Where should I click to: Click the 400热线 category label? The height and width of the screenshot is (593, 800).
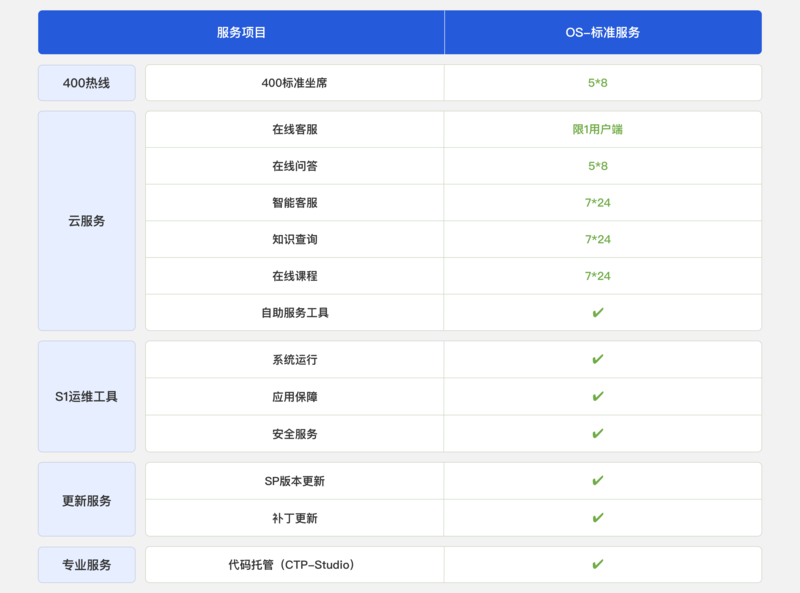point(87,83)
